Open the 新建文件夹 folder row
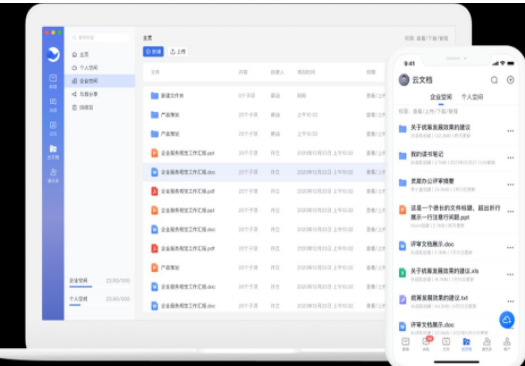The width and height of the screenshot is (525, 366). click(264, 96)
